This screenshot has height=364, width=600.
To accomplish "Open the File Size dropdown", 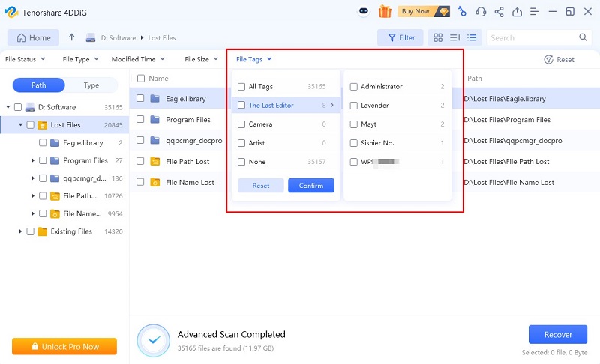I will pos(201,59).
